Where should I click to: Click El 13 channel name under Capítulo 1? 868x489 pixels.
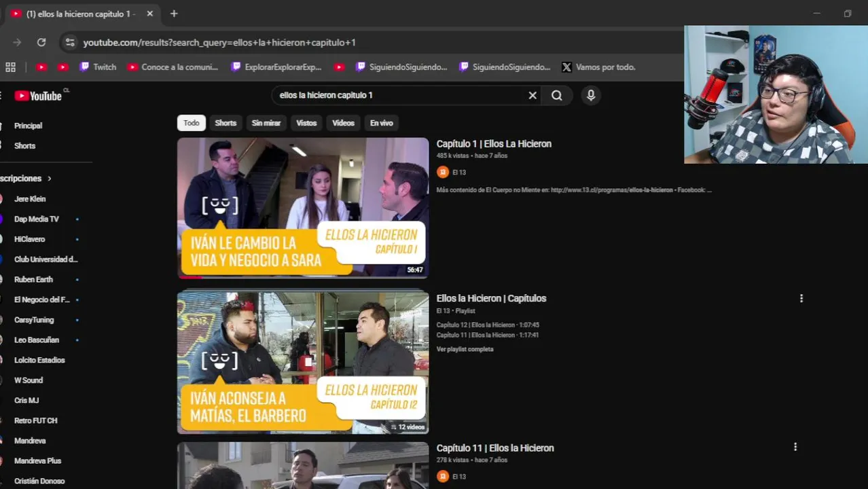point(459,173)
